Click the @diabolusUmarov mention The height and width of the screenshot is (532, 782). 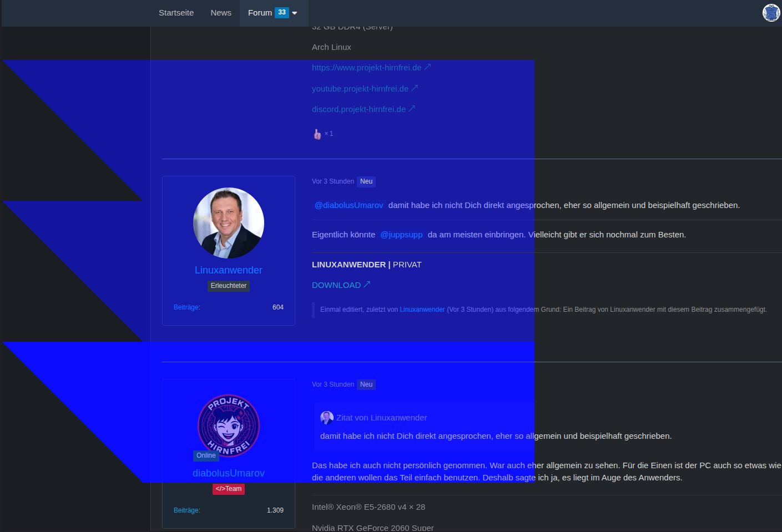(x=349, y=205)
